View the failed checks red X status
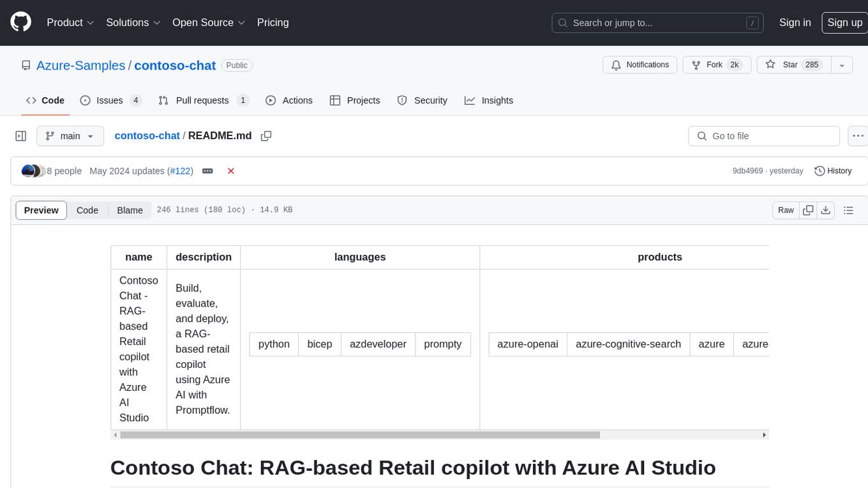 point(231,171)
